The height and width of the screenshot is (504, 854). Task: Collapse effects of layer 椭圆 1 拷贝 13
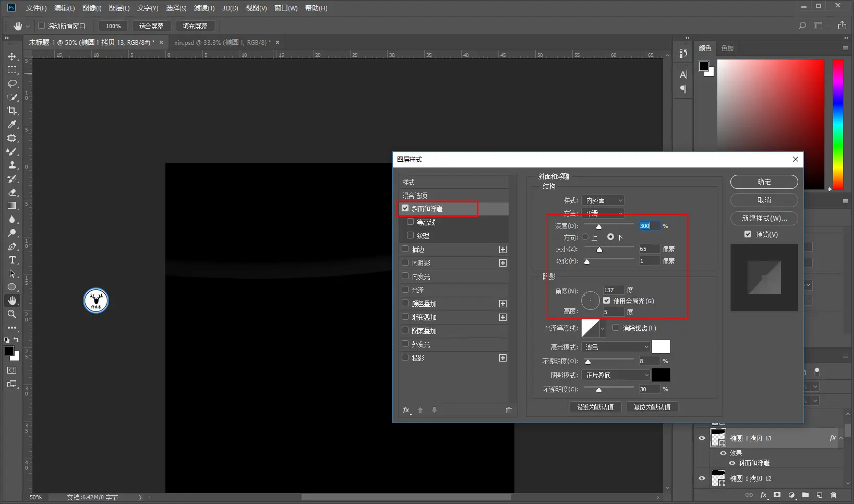pyautogui.click(x=840, y=438)
